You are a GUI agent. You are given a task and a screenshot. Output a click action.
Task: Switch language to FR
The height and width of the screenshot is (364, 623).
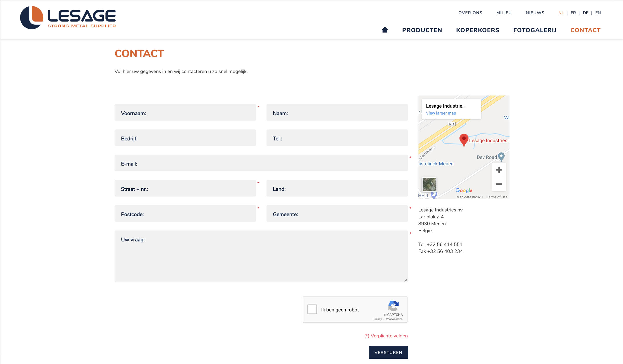tap(573, 13)
